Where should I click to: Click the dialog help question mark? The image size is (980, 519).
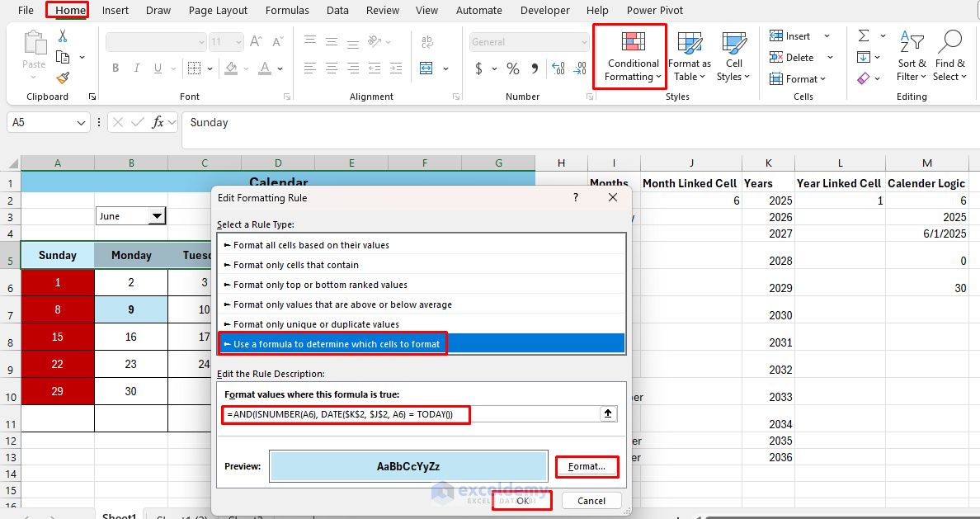click(x=576, y=197)
